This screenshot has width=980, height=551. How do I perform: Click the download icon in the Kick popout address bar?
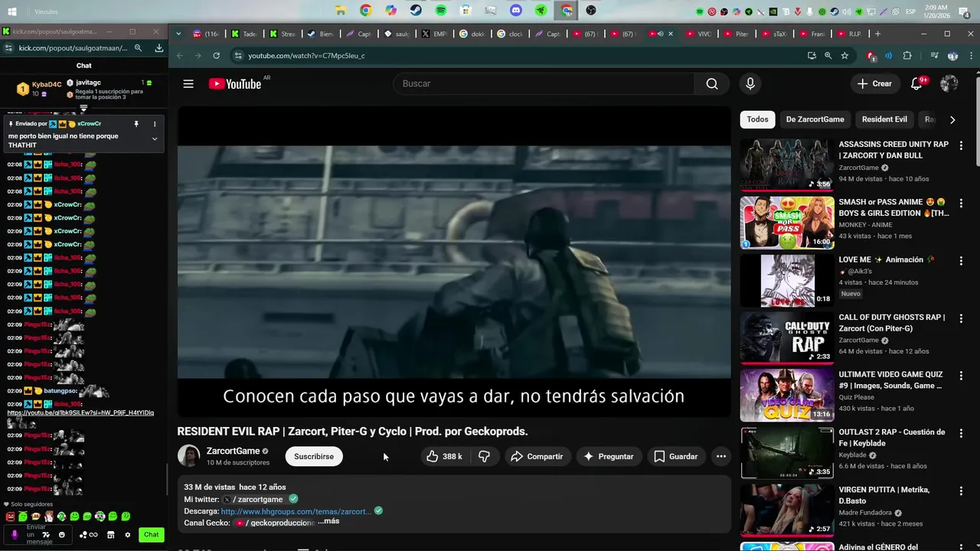[x=158, y=47]
